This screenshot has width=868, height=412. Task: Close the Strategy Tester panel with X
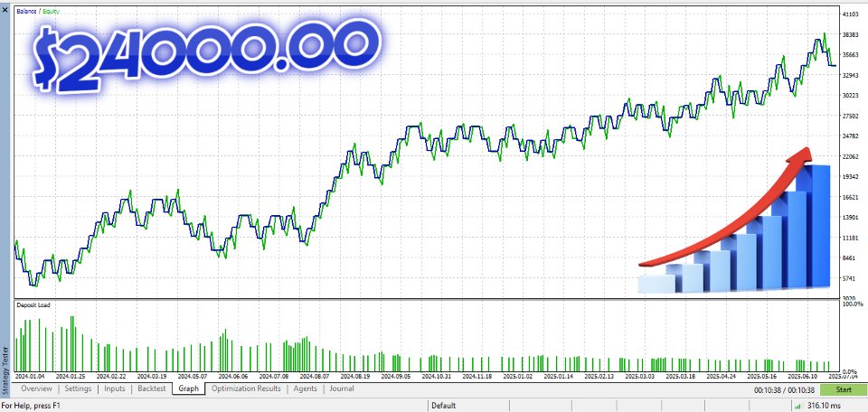coord(5,9)
